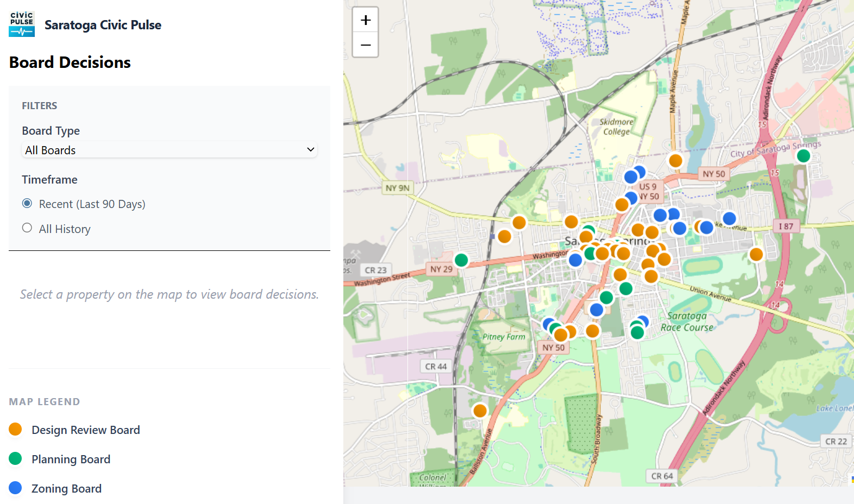The width and height of the screenshot is (854, 504).
Task: Select green marker left of Saratoga Race Course label
Action: [637, 332]
